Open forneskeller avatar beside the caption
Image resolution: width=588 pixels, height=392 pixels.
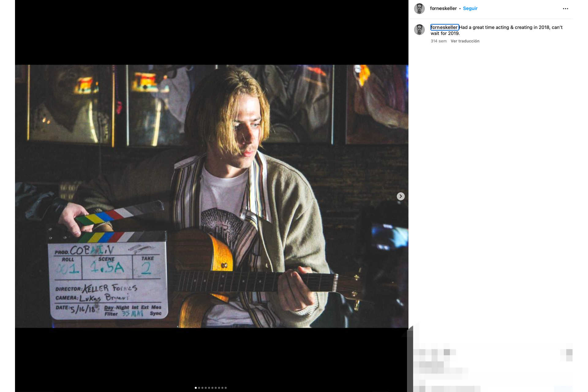coord(419,30)
